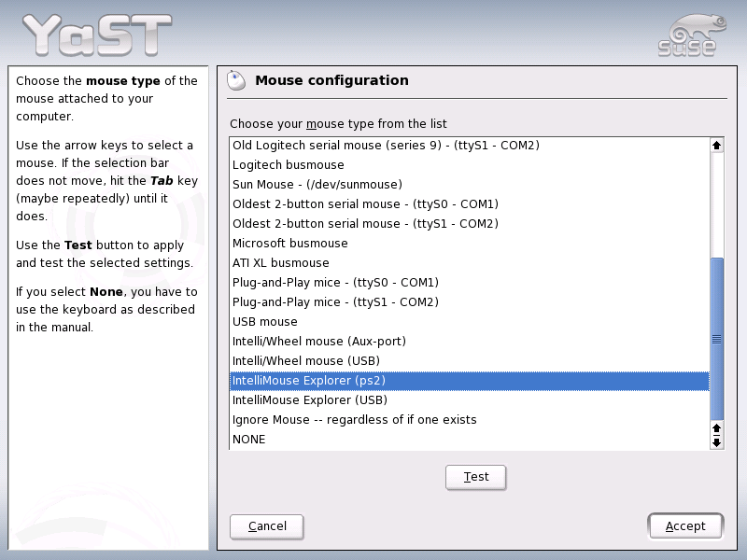Select IntelliMouse Explorer (ps2)
This screenshot has width=747, height=560.
[x=470, y=381]
